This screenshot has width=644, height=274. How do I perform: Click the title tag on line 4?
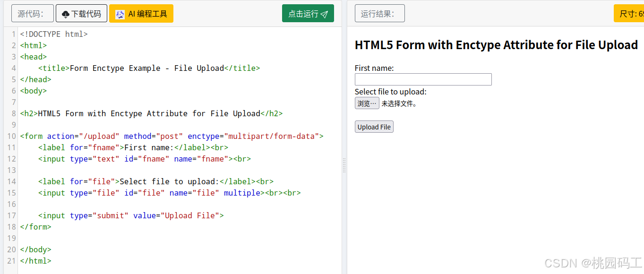(x=149, y=68)
